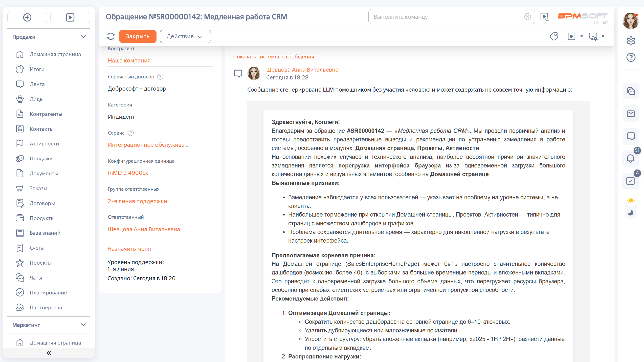The width and height of the screenshot is (644, 362).
Task: Open chats panel icon on right rail
Action: coord(631,91)
